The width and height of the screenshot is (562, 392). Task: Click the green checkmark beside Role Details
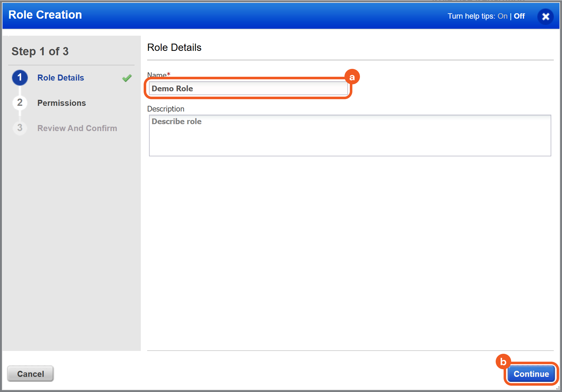127,78
